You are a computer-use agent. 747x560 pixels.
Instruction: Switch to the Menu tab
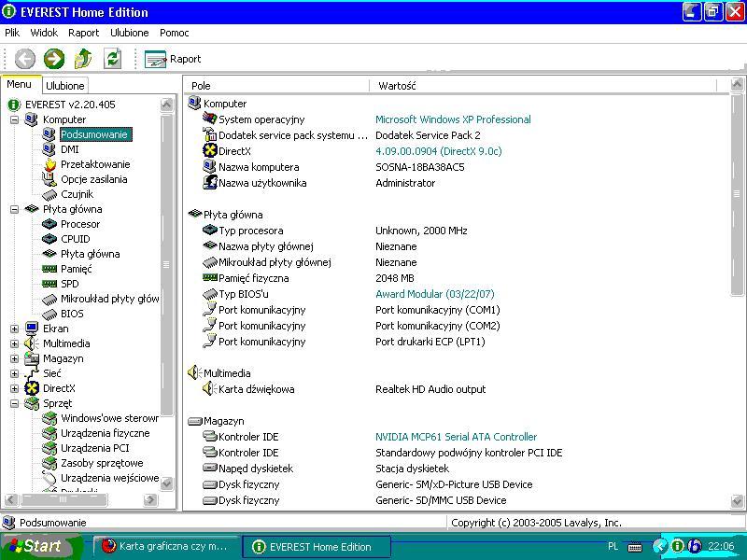pos(19,84)
